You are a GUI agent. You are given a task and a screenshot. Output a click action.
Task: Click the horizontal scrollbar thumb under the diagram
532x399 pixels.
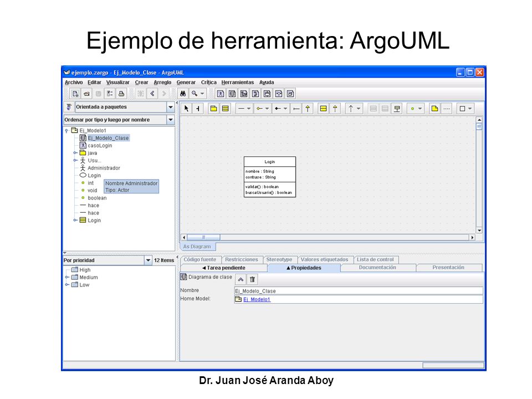(x=203, y=237)
